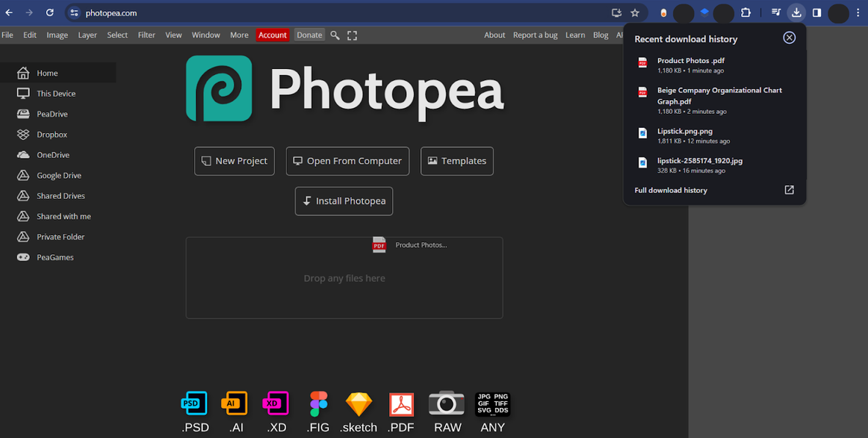Open the Window menu

(x=206, y=35)
